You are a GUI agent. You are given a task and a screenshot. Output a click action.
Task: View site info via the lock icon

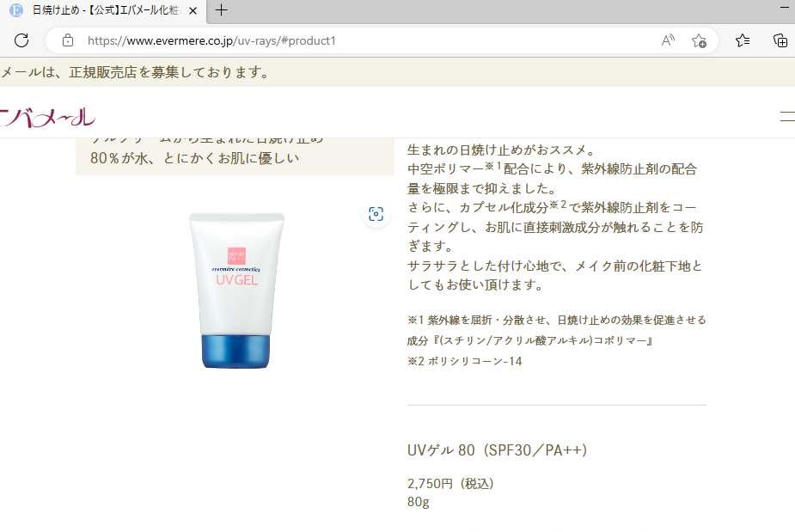[x=67, y=40]
